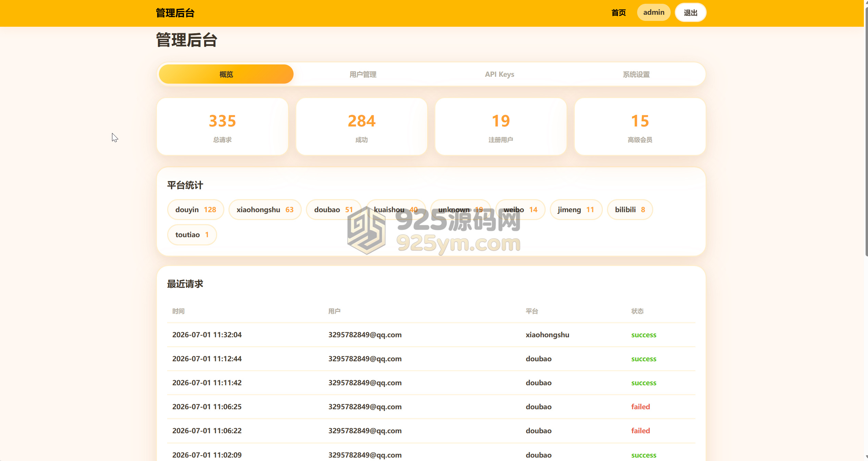Open the API Keys tab
Screen dimensions: 868x461
pos(499,74)
